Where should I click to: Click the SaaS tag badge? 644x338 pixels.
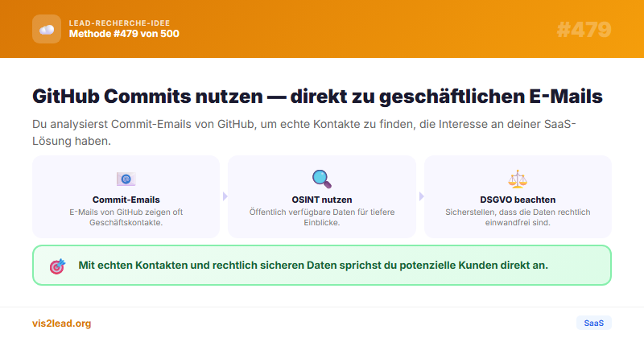coord(594,323)
